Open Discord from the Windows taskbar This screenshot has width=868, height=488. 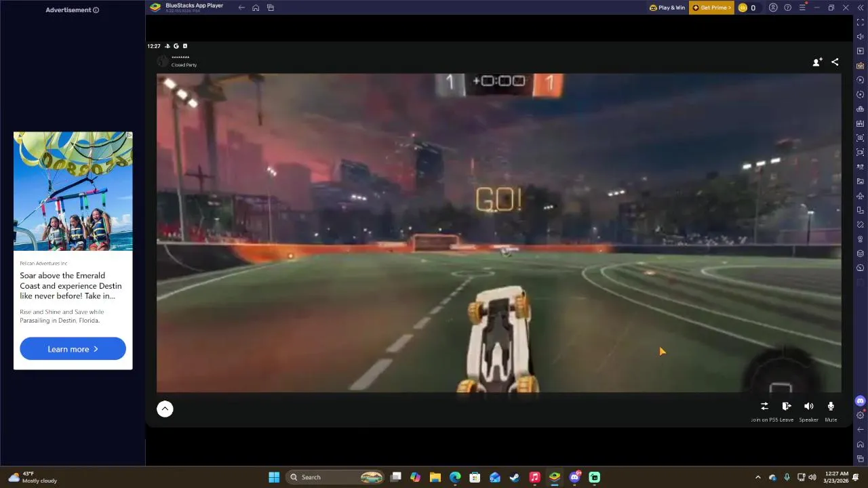click(x=575, y=477)
